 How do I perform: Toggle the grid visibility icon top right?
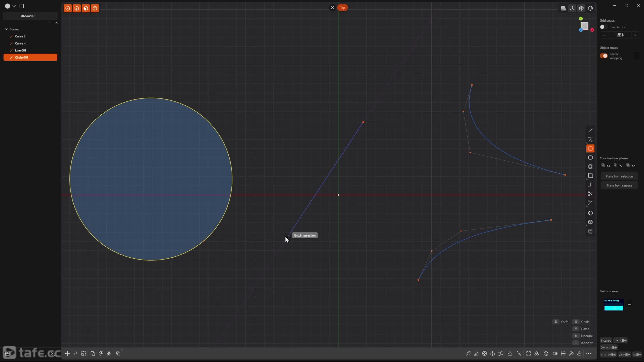[563, 8]
